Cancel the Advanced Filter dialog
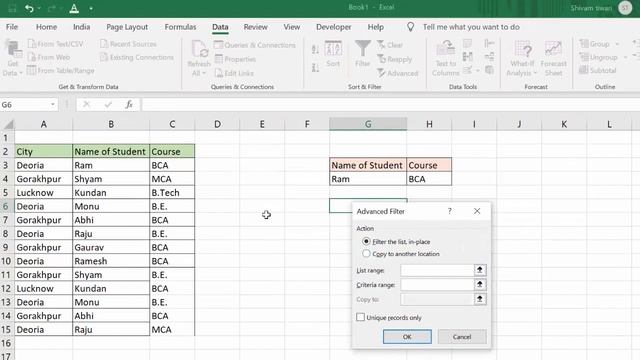The height and width of the screenshot is (360, 640). (462, 337)
